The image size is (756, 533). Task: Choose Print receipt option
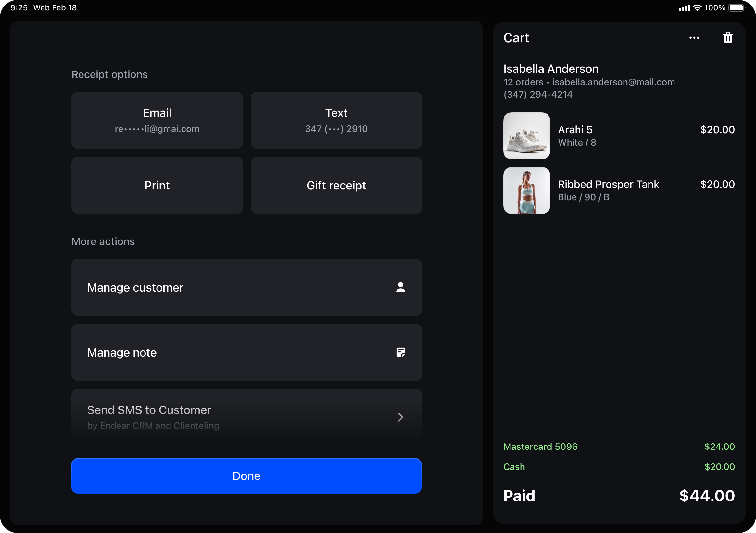point(157,185)
